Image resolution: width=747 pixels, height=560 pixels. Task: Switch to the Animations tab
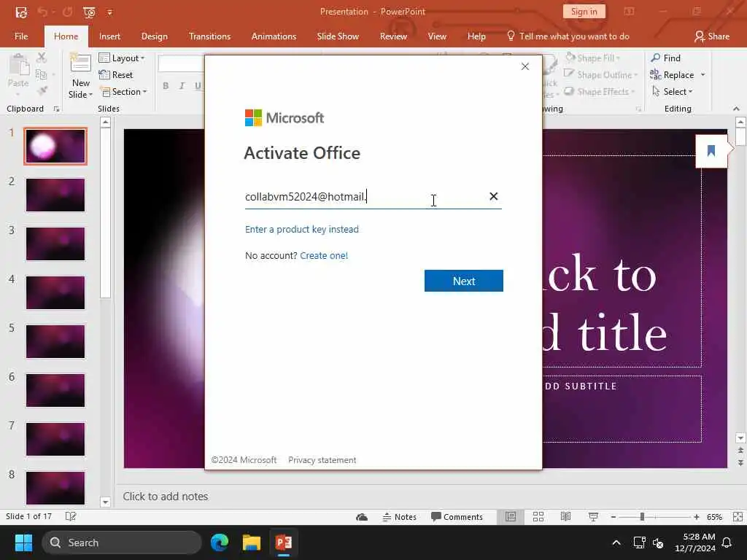(274, 36)
